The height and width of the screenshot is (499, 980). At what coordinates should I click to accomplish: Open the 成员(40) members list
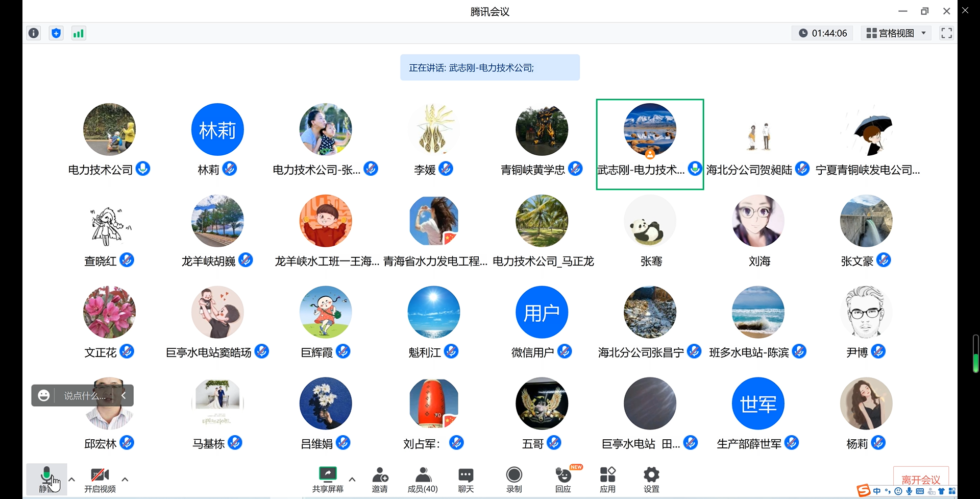coord(423,480)
